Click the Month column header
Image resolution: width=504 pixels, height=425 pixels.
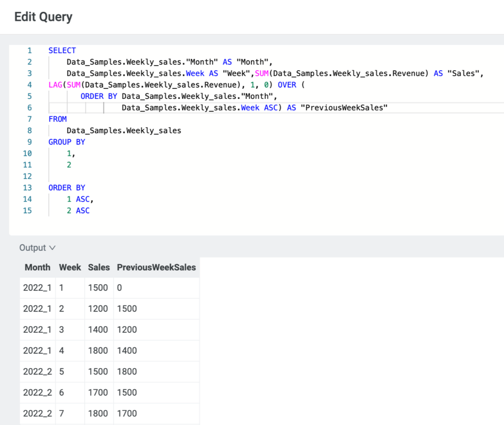[37, 268]
